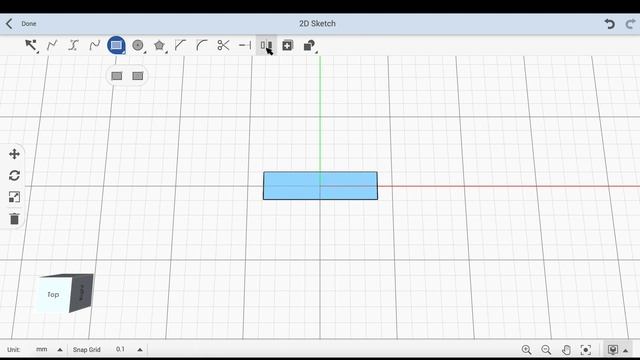This screenshot has width=640, height=360.
Task: Activate the Pan hand tool
Action: click(x=566, y=350)
